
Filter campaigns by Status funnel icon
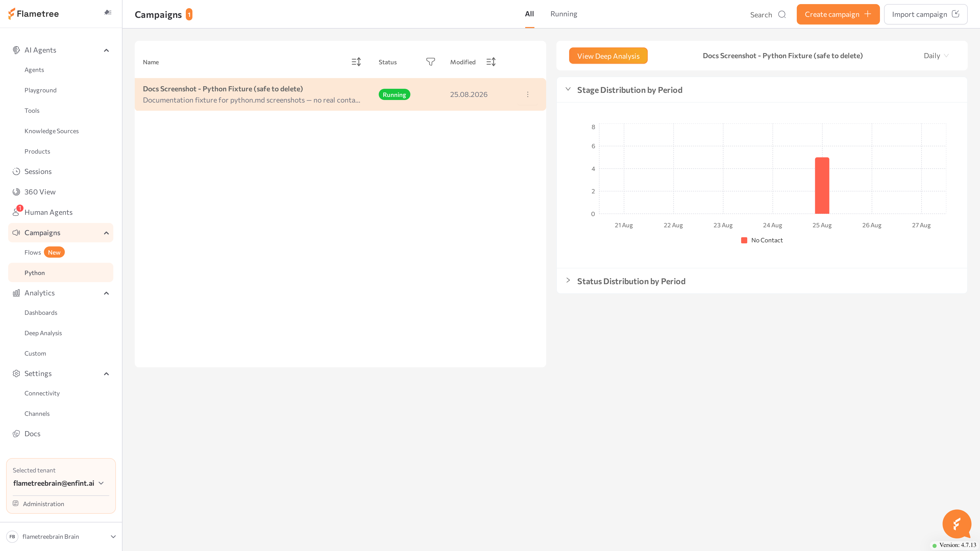click(430, 61)
